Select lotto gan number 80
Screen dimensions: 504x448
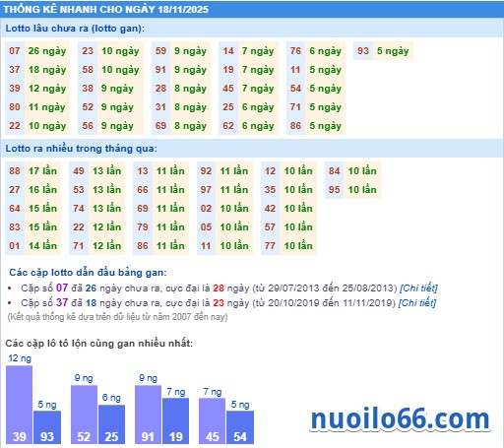point(15,107)
